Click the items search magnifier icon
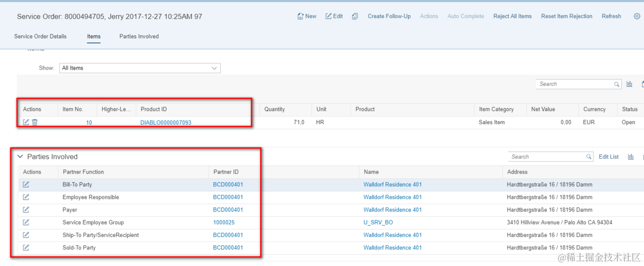Screen dimensions: 644x266 (x=617, y=84)
